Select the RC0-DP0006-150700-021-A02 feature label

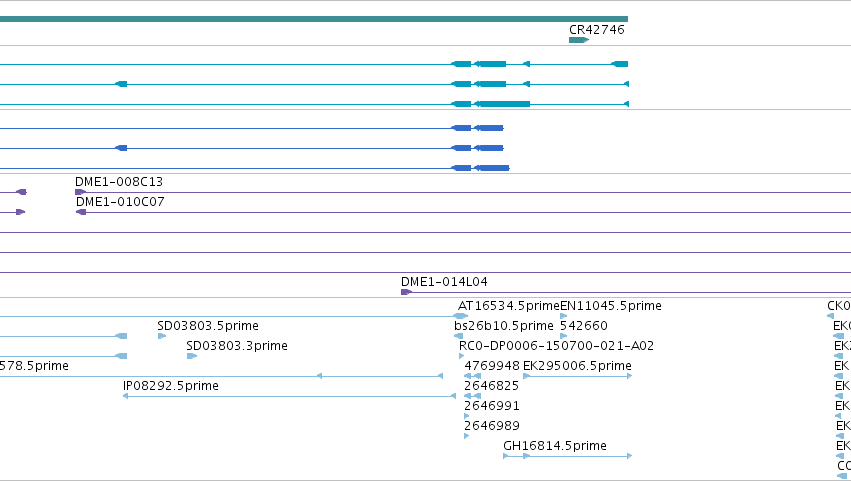[556, 346]
